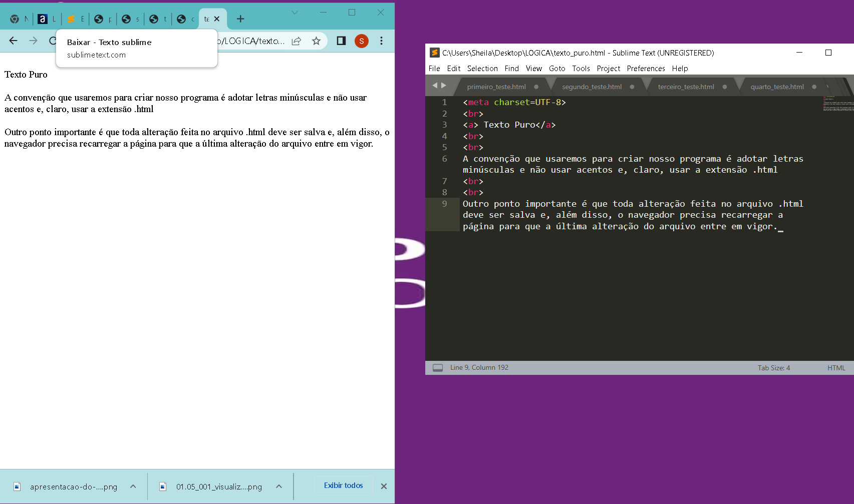The image size is (854, 504).
Task: Share this page from Chrome address bar
Action: pyautogui.click(x=297, y=41)
